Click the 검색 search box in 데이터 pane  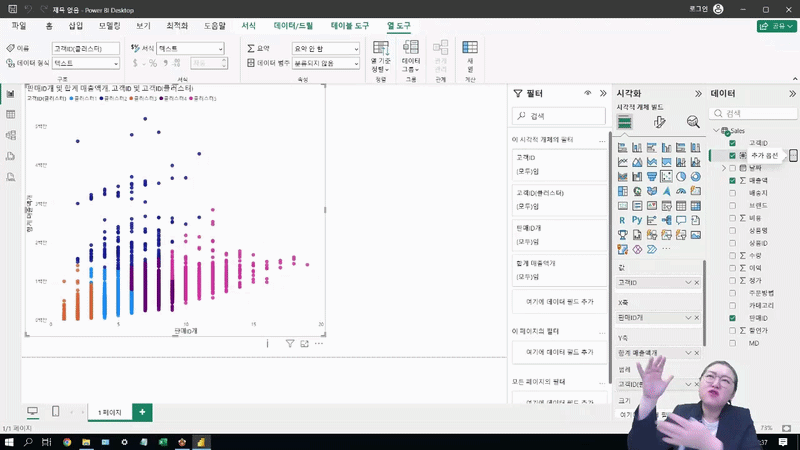[x=755, y=114]
